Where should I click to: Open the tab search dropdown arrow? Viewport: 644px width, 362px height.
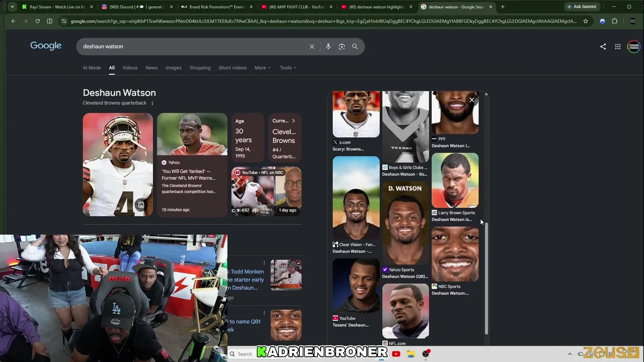(12, 7)
